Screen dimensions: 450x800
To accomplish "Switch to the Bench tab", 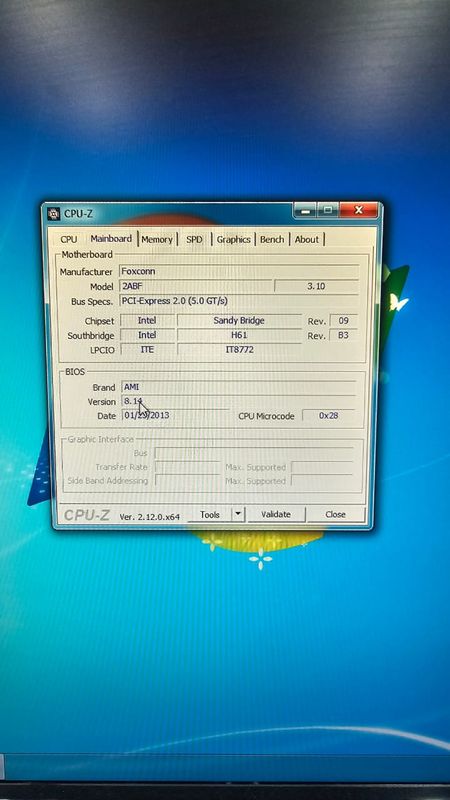I will click(272, 239).
